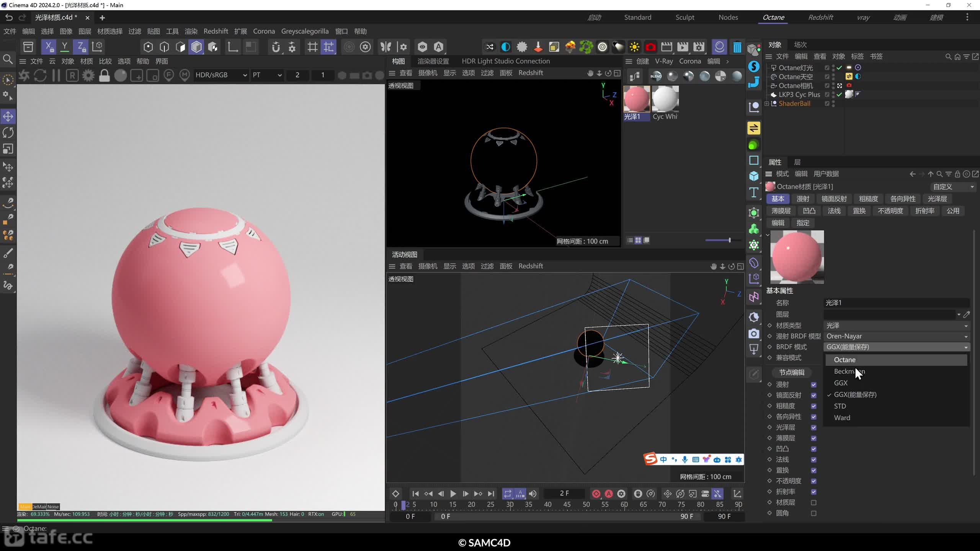This screenshot has height=551, width=980.
Task: Play the timeline animation forward
Action: tap(453, 494)
